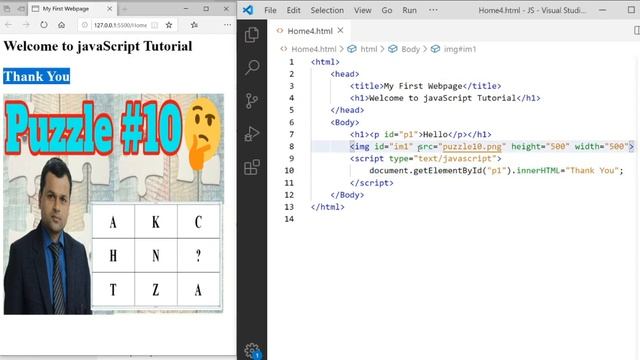Click browser back arrow
This screenshot has width=640, height=360.
[x=8, y=25]
